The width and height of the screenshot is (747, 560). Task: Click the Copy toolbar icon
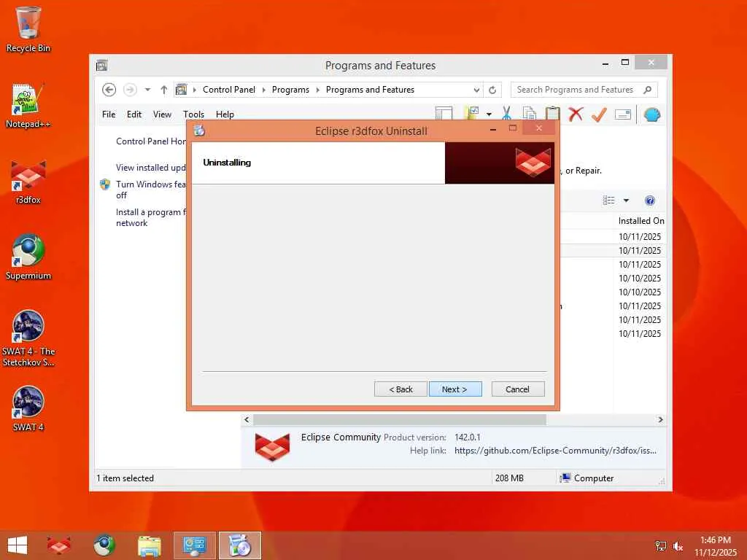529,114
